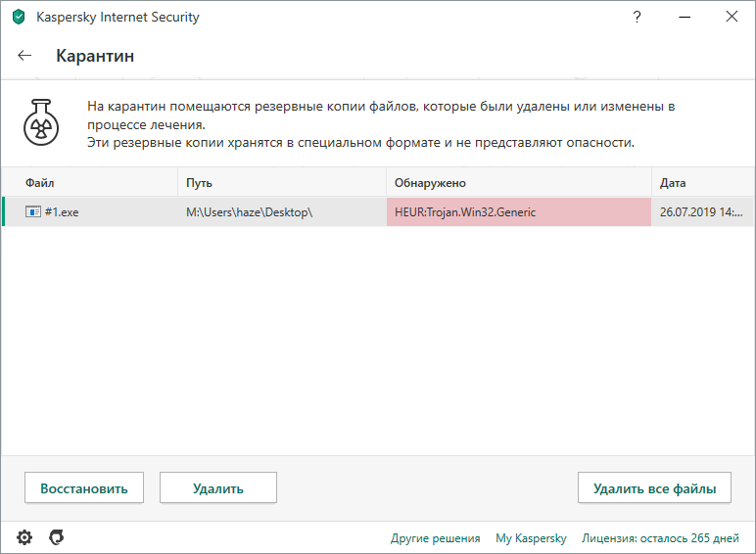Image resolution: width=756 pixels, height=554 pixels.
Task: Select the red HEUR:Trojan.Win32.Generic cell
Action: [519, 211]
